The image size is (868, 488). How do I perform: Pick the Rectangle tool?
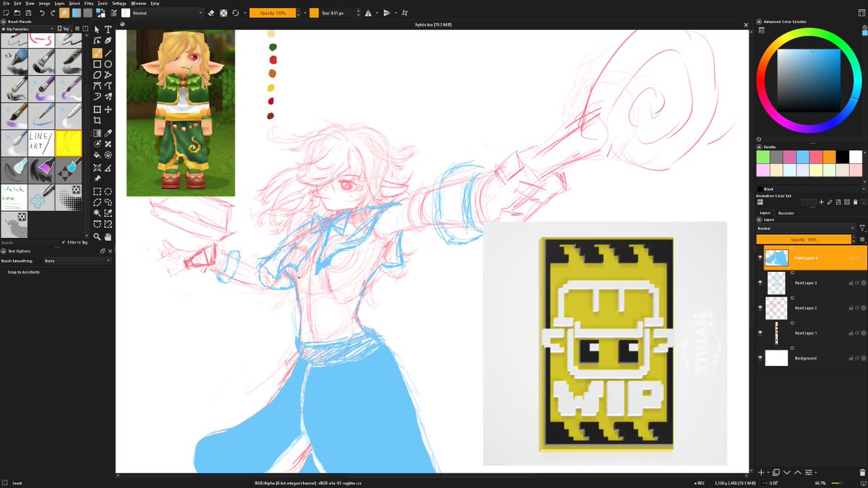point(97,64)
